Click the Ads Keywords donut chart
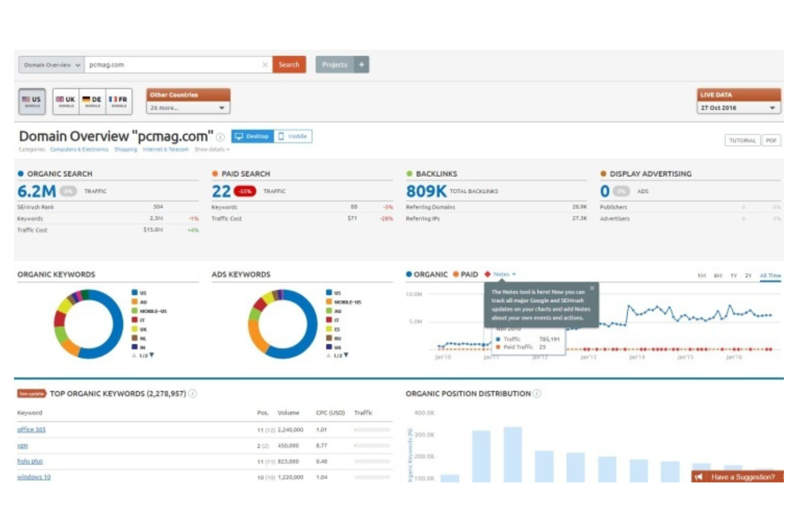 283,324
